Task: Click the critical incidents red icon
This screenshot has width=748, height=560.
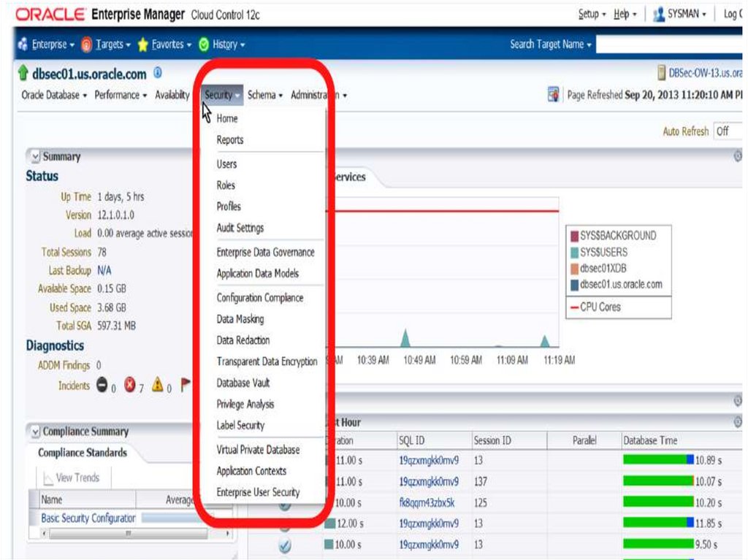Action: click(x=130, y=385)
